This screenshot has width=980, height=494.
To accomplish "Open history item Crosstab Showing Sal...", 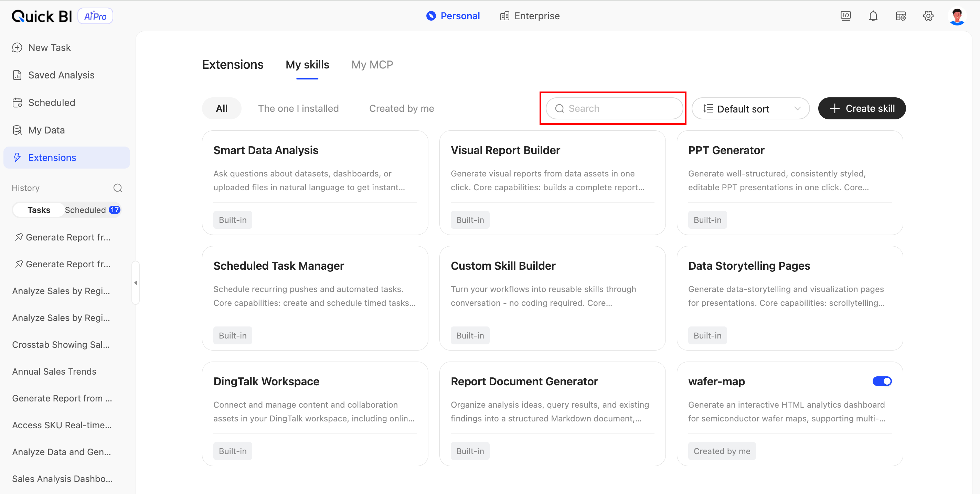I will [61, 345].
